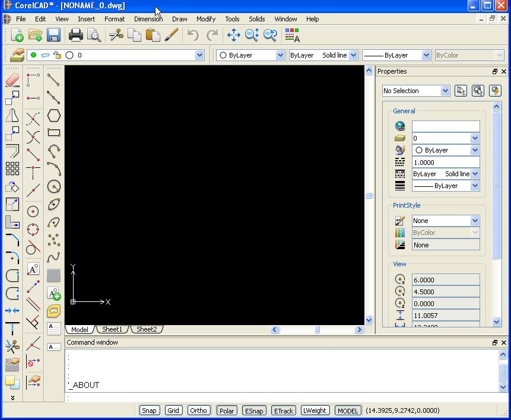Open the layer selection dropdown
The height and width of the screenshot is (420, 511).
pyautogui.click(x=200, y=55)
